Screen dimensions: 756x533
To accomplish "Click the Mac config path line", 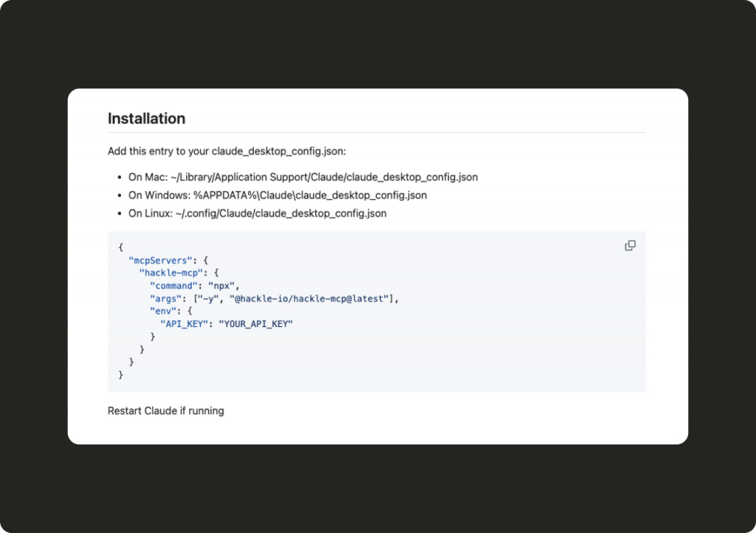I will coord(303,177).
